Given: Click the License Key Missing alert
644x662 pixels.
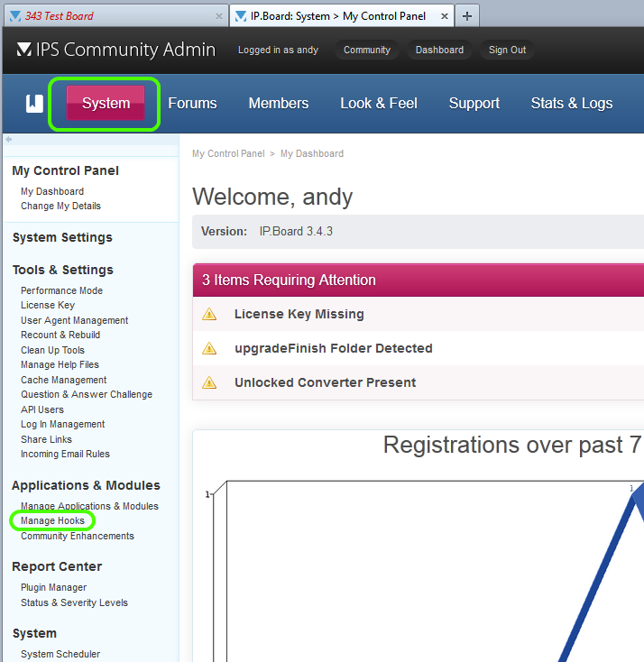Looking at the screenshot, I should pyautogui.click(x=299, y=314).
